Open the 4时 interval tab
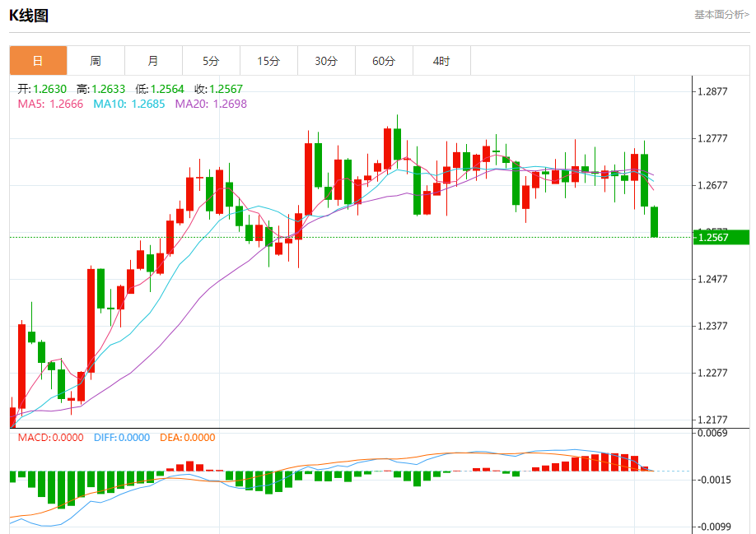Viewport: 756px width, 534px height. (441, 61)
